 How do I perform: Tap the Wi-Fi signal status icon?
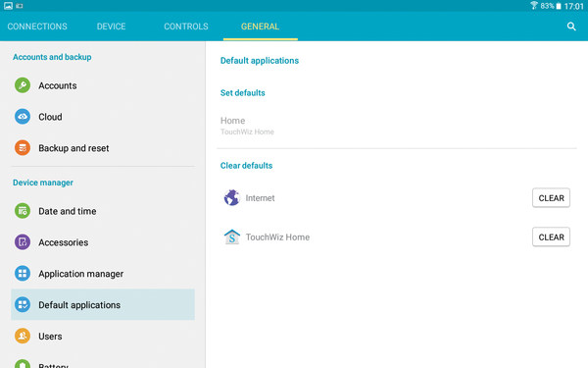(534, 5)
